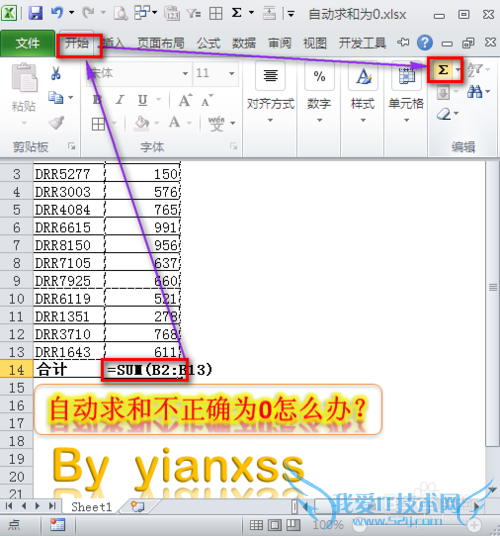Switch to Page Break Preview in status bar
The width and height of the screenshot is (500, 536).
(x=293, y=525)
